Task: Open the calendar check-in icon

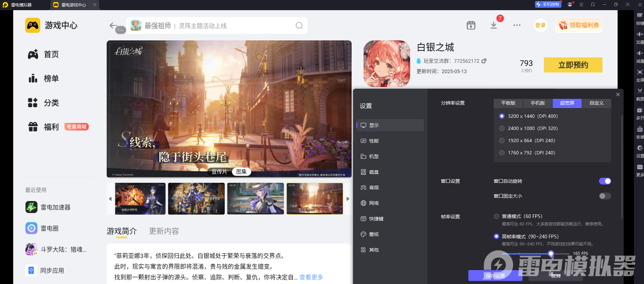Action: [x=471, y=25]
